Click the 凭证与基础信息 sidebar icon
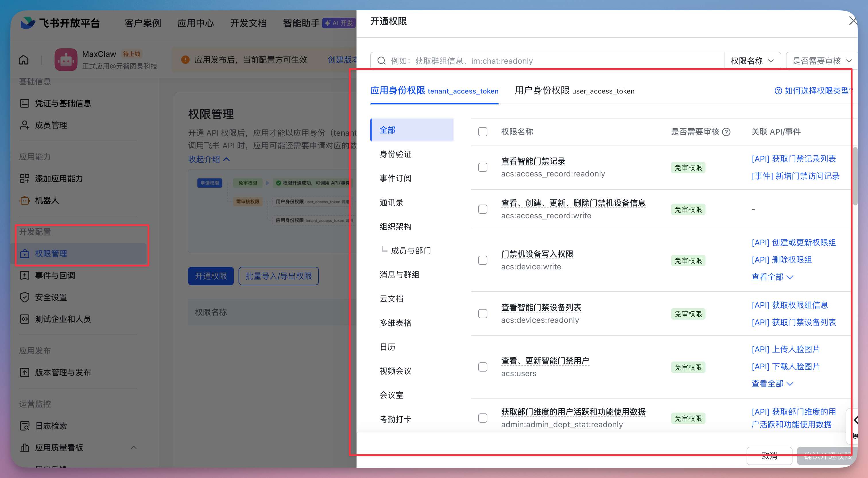 25,103
